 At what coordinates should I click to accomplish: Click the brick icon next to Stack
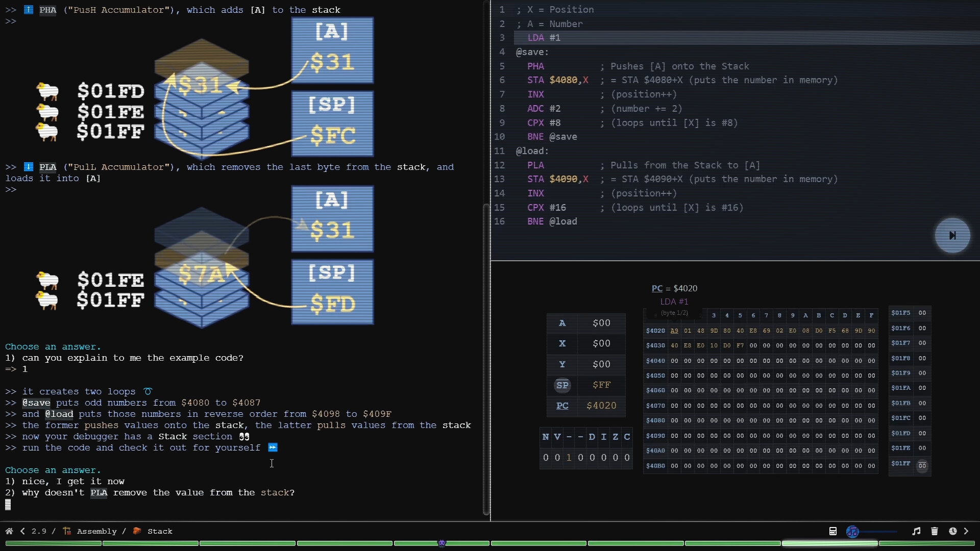(x=137, y=531)
